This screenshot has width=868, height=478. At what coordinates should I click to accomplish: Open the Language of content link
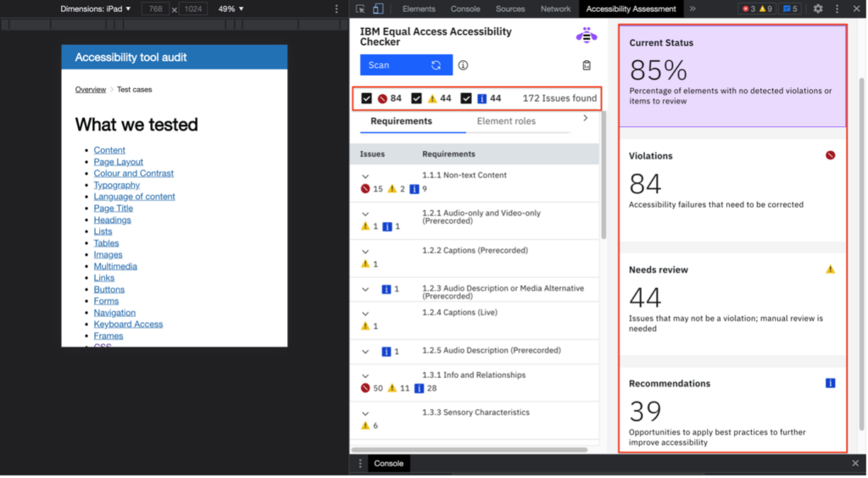[134, 197]
